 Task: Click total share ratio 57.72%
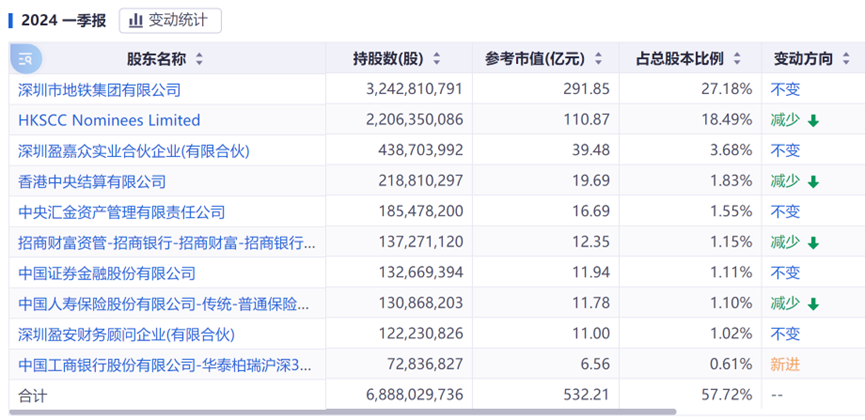point(727,395)
